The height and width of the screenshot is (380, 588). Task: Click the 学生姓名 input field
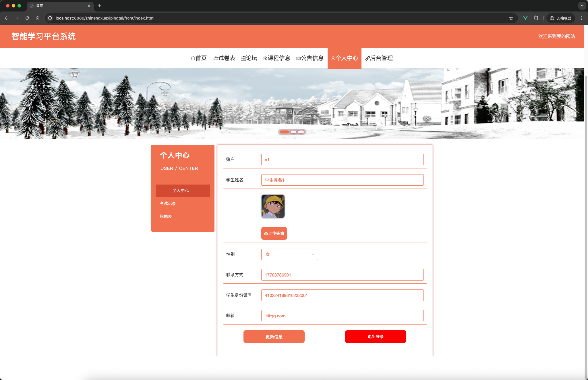point(342,180)
